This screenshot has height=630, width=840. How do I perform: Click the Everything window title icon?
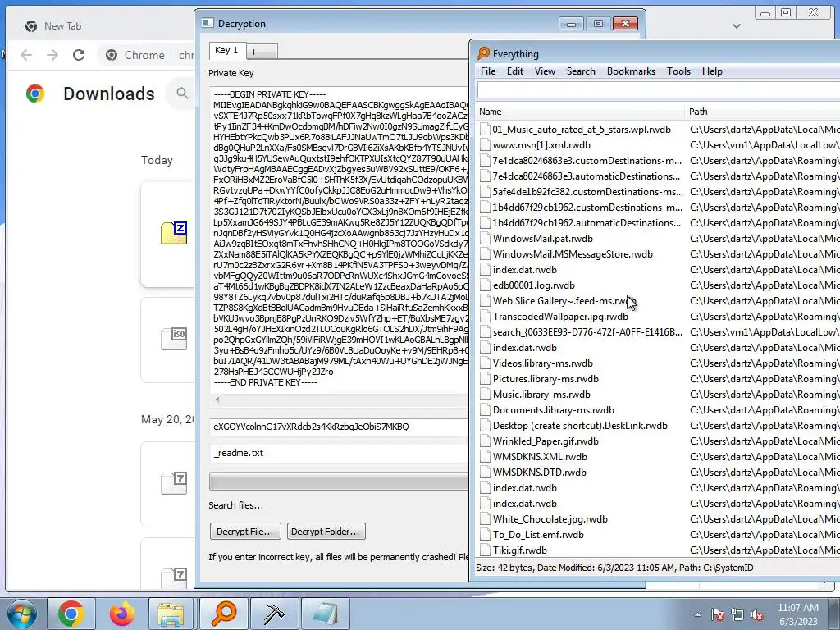483,53
